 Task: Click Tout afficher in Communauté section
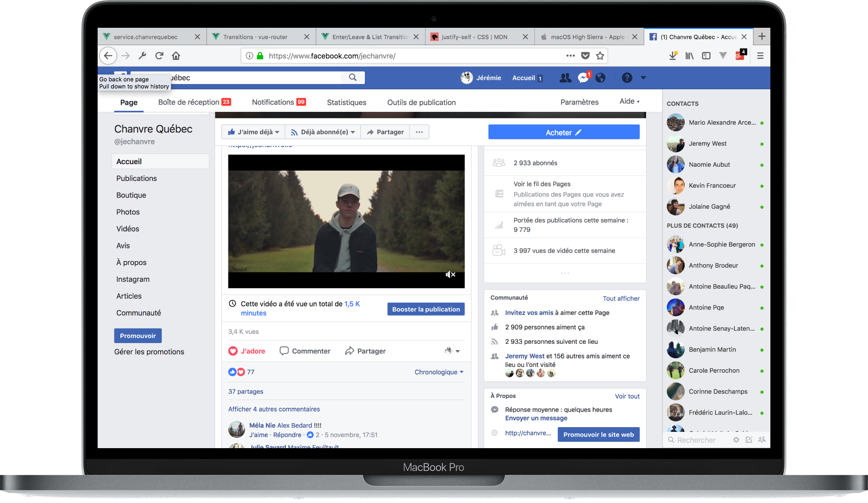pos(621,299)
